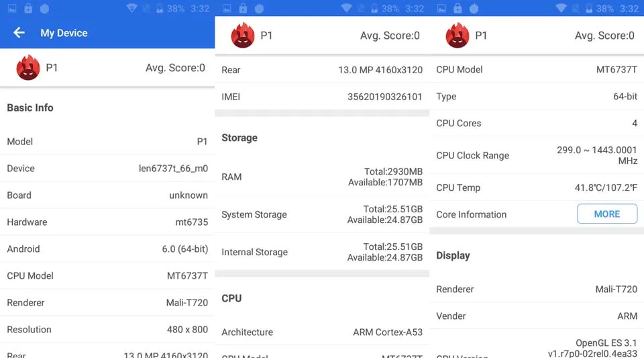
Task: Select Type value 64-bit
Action: (x=625, y=96)
